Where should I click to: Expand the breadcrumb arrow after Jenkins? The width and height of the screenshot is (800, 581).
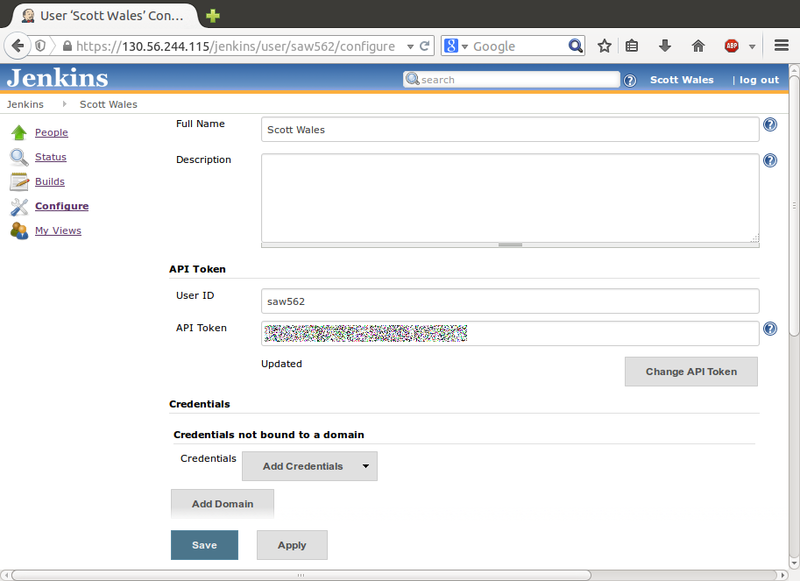64,104
